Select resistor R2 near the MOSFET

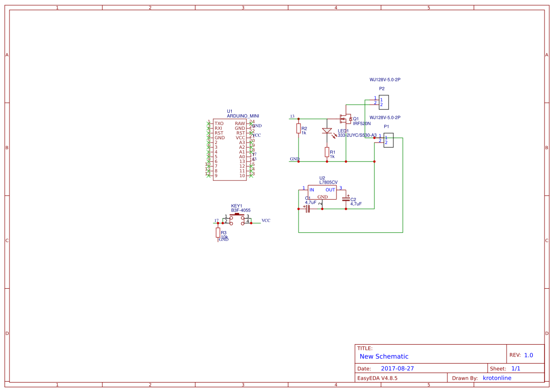click(x=298, y=129)
